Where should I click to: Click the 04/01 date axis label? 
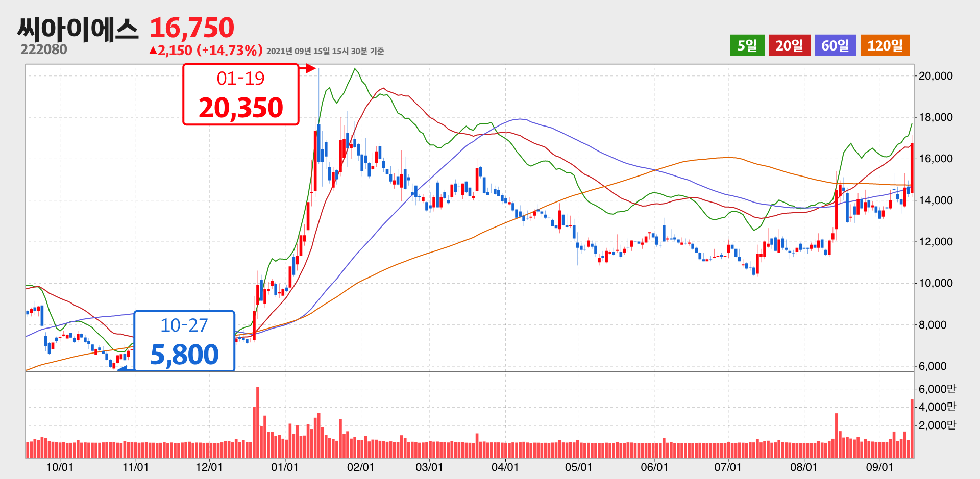click(x=505, y=467)
